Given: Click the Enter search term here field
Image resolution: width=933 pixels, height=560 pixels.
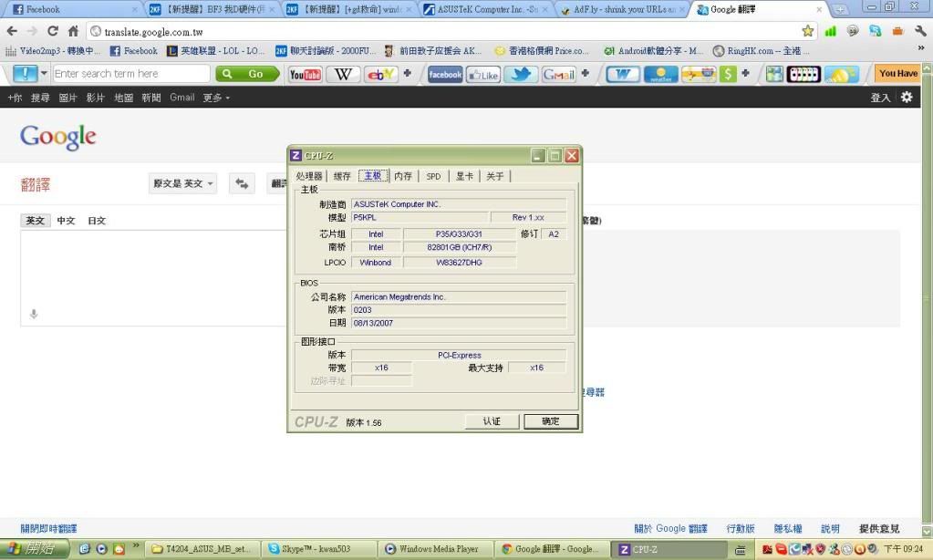Looking at the screenshot, I should tap(131, 74).
